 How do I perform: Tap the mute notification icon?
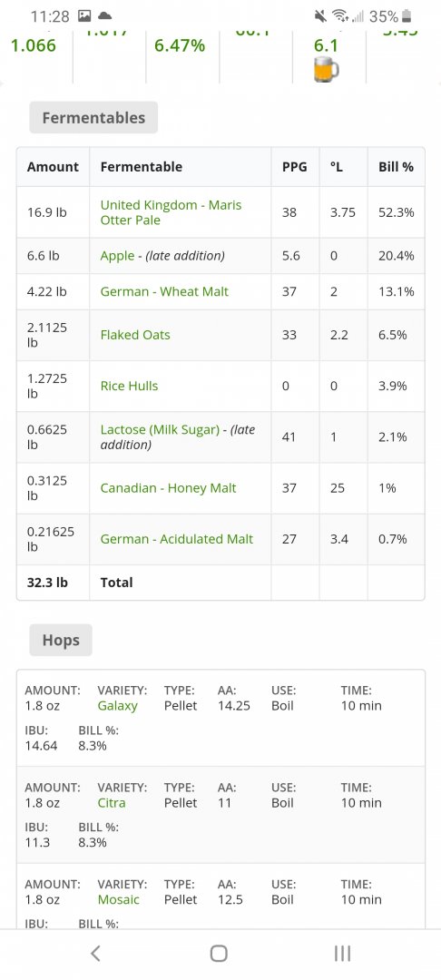tap(321, 16)
